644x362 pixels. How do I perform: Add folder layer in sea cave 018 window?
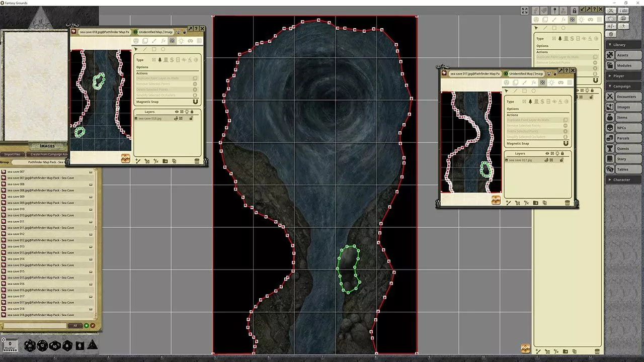point(165,161)
